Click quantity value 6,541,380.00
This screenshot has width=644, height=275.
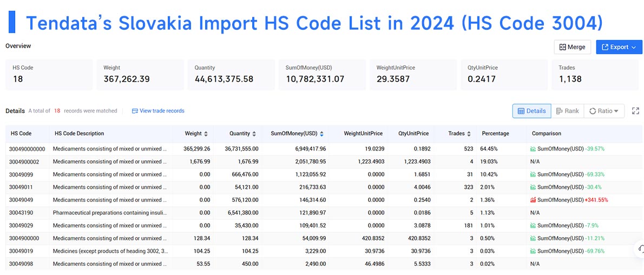click(243, 213)
